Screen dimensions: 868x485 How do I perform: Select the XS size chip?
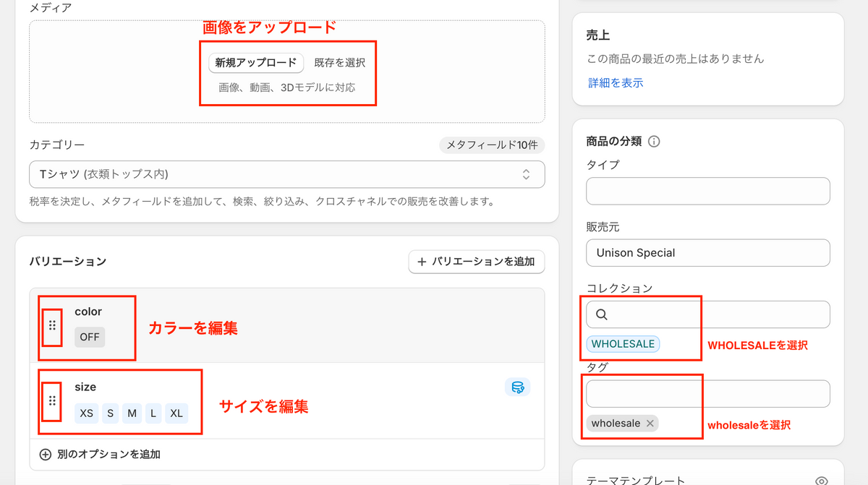(87, 413)
